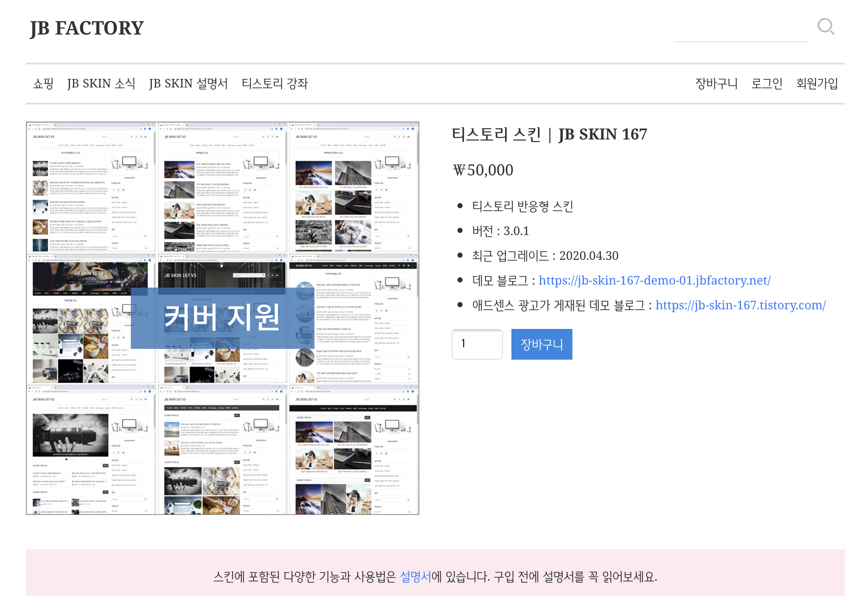Click the 설명서 link in pink notice
The height and width of the screenshot is (596, 868).
415,577
